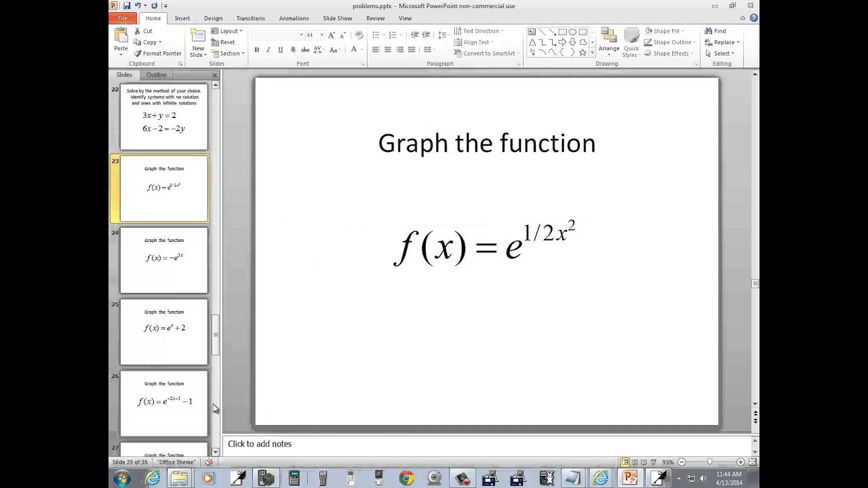Image resolution: width=868 pixels, height=488 pixels.
Task: Open Google Chrome from the taskbar
Action: (406, 479)
